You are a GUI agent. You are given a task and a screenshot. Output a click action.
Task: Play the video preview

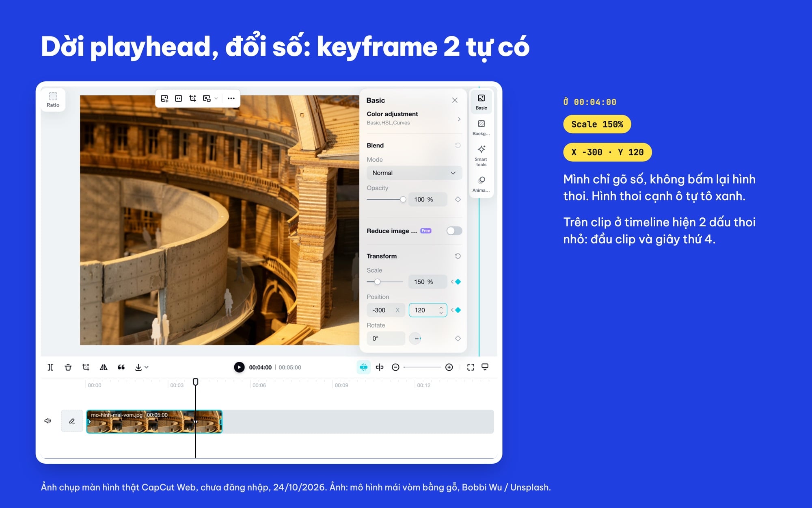click(239, 367)
